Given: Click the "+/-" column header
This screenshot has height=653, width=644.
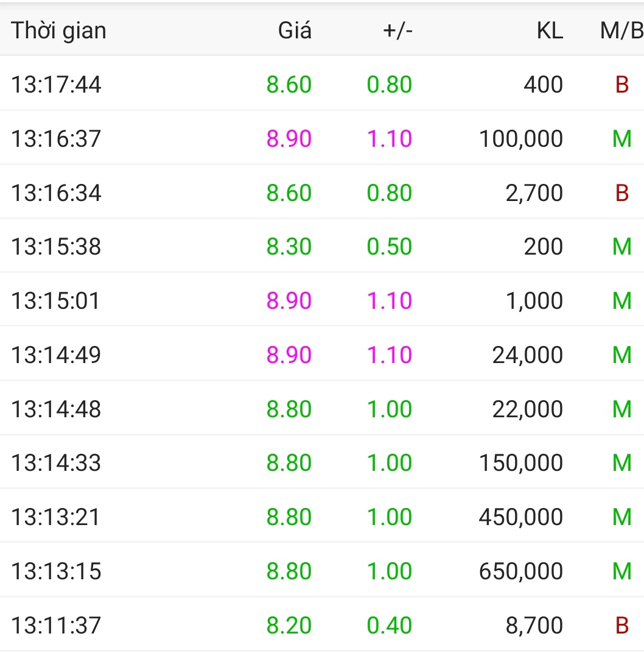Looking at the screenshot, I should pos(397,30).
